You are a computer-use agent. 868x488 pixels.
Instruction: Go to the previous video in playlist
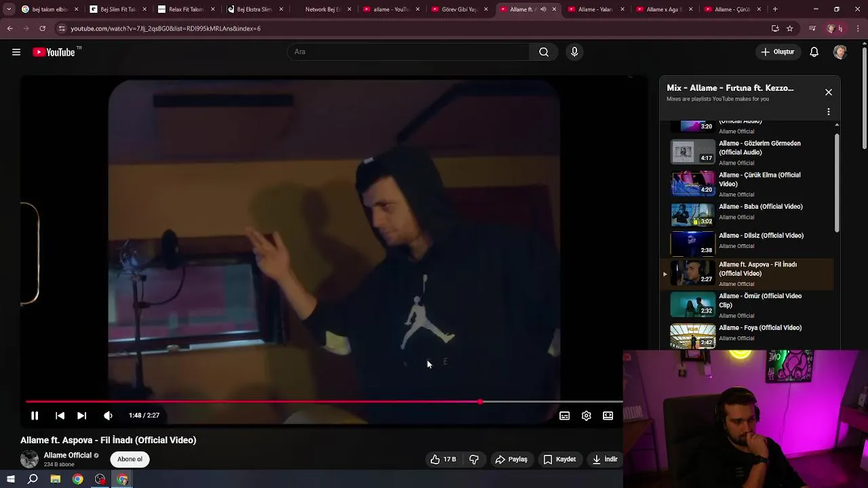(60, 415)
